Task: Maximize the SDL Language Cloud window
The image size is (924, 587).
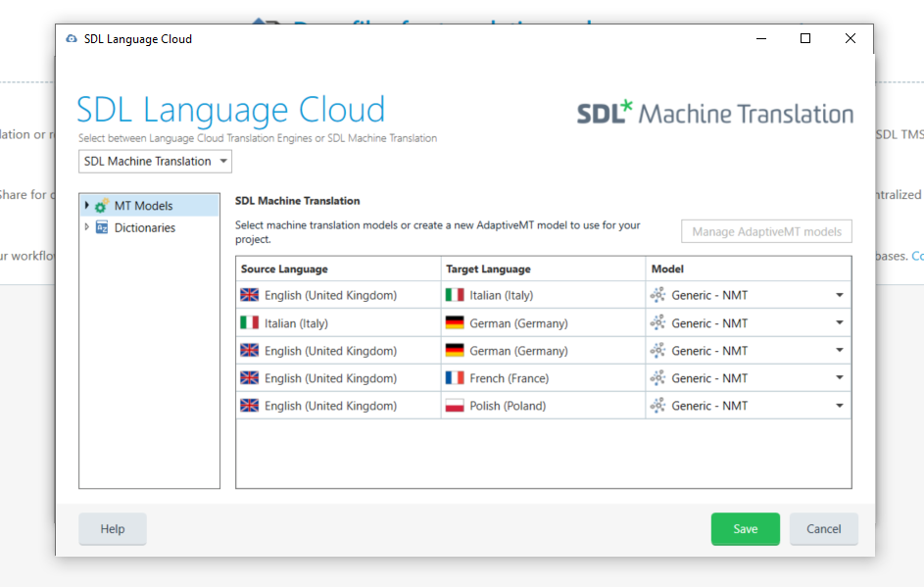Action: (x=805, y=38)
